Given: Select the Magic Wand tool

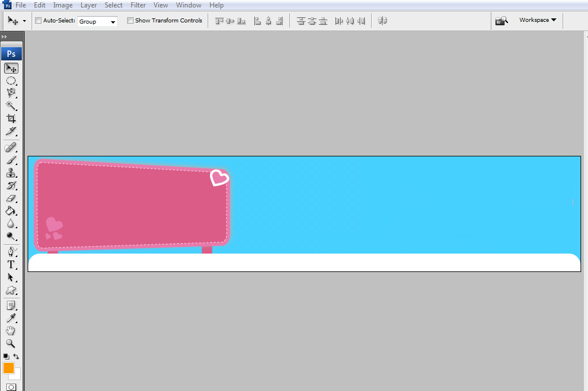Looking at the screenshot, I should (x=12, y=106).
